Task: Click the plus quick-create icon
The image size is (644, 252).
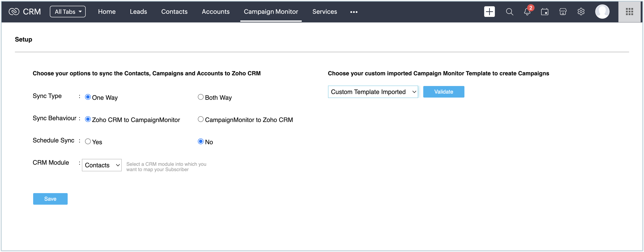Action: [x=489, y=12]
